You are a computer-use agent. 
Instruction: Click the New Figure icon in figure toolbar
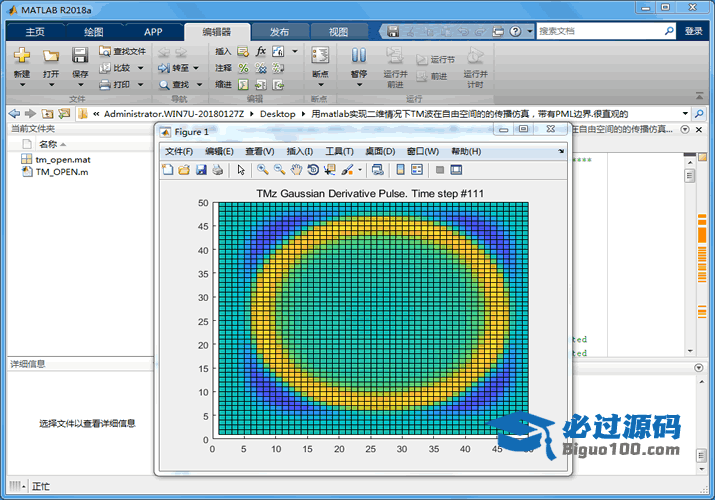(167, 170)
